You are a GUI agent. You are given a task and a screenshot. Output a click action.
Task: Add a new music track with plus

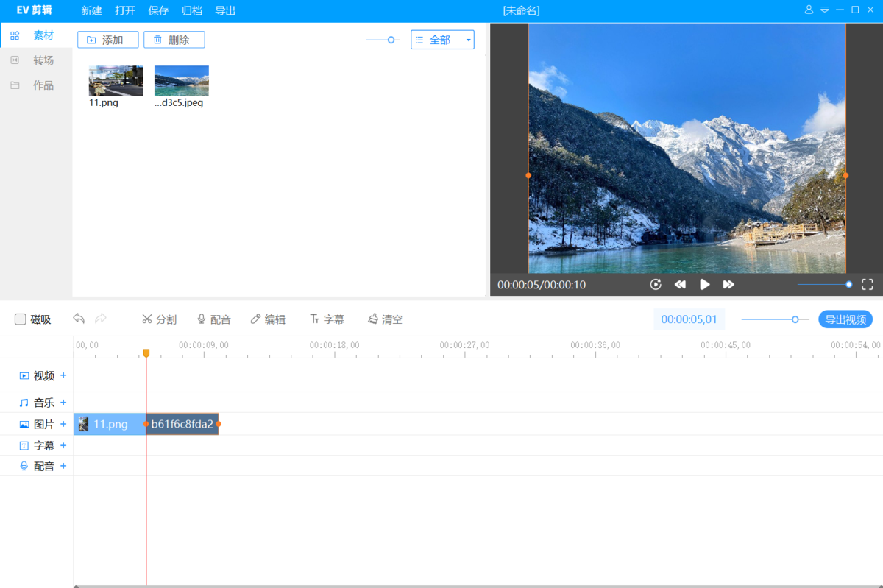tap(63, 403)
